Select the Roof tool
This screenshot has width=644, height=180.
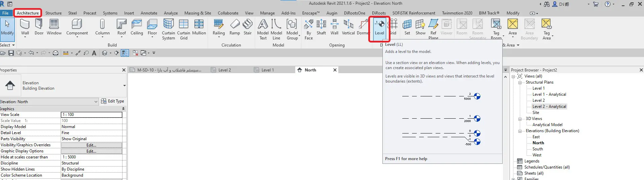click(x=122, y=28)
